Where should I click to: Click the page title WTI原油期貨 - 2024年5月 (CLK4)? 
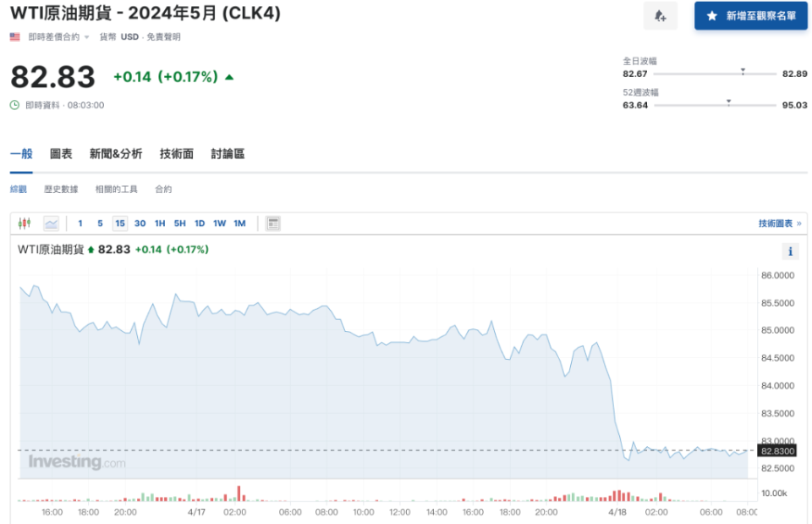click(145, 13)
